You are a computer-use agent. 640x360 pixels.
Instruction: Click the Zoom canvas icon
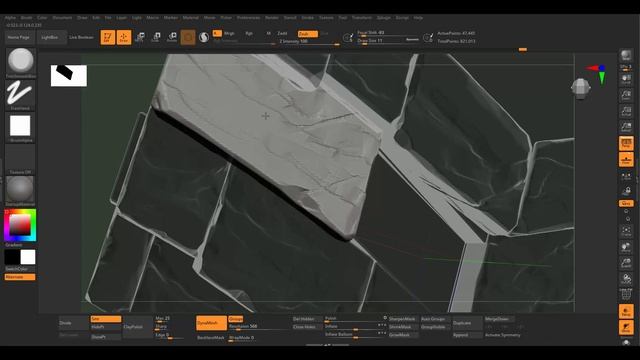coord(626,95)
